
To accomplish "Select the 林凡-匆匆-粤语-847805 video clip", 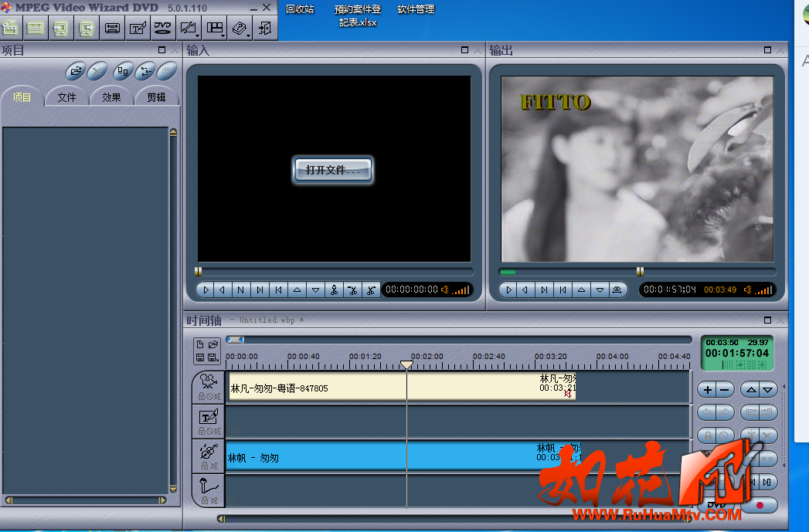I will 401,387.
